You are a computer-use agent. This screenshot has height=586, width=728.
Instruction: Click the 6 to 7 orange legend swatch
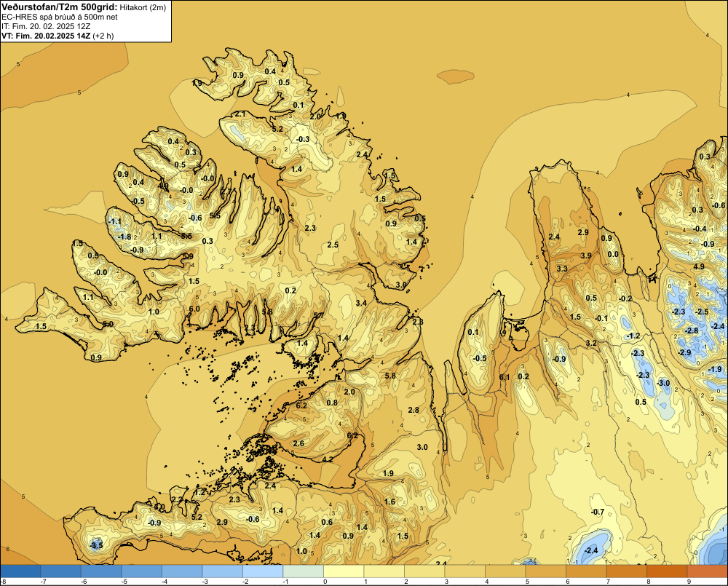tap(586, 571)
